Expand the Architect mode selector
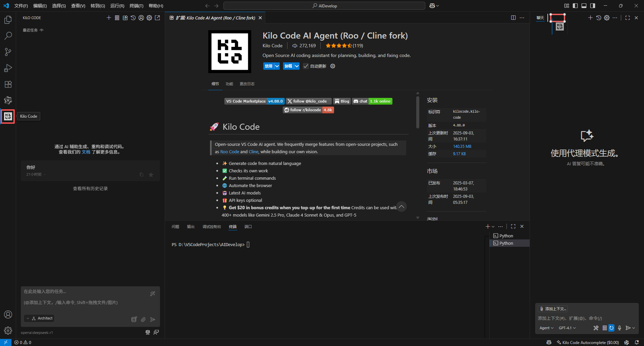 (39, 318)
